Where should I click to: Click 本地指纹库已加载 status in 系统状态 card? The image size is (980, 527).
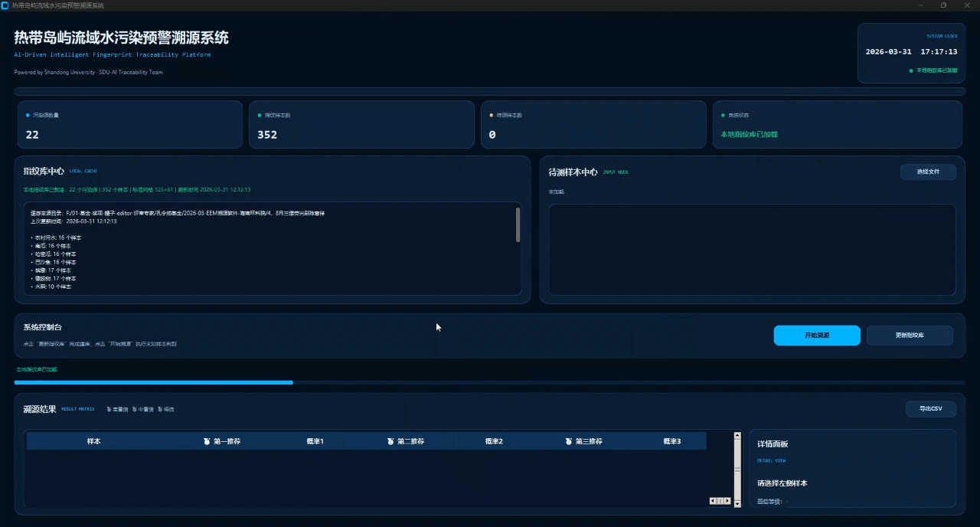pyautogui.click(x=749, y=134)
